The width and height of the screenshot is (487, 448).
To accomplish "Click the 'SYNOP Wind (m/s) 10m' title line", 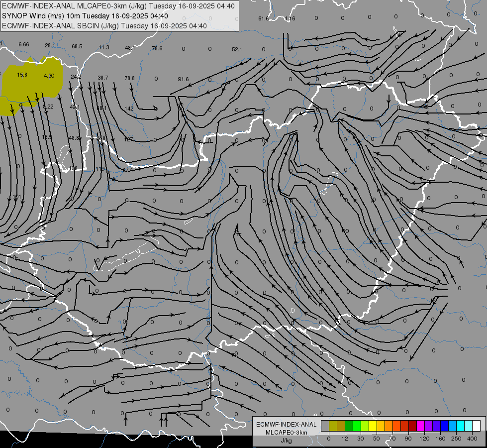I will [x=85, y=16].
